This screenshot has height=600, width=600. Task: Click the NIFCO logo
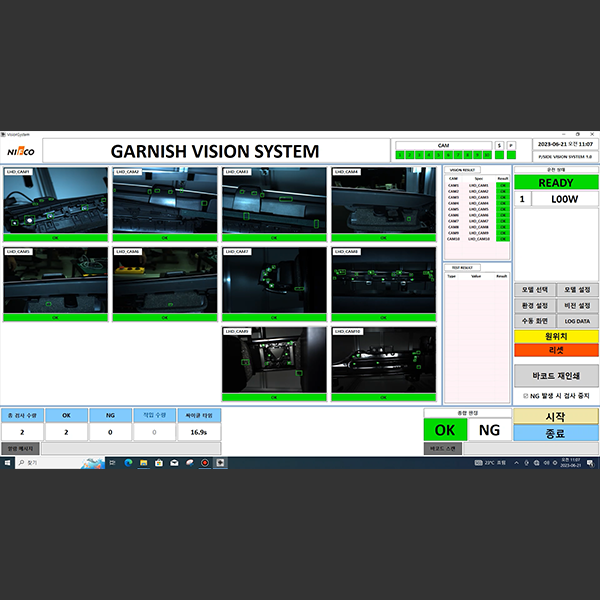pyautogui.click(x=20, y=152)
